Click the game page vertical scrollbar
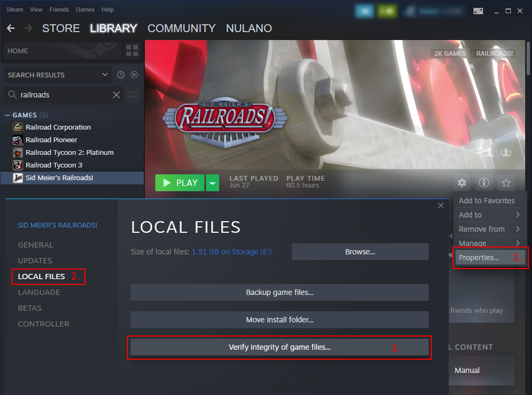Screen dimensions: 532x395 (x=528, y=58)
